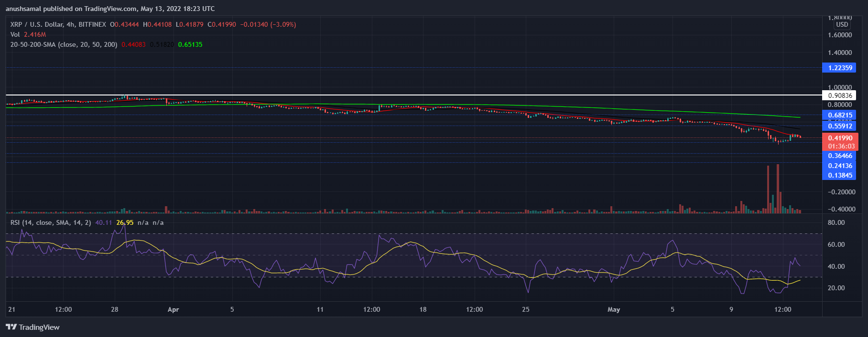Screen dimensions: 868x337
Task: Select the white 0.90836 price level label
Action: click(x=840, y=95)
